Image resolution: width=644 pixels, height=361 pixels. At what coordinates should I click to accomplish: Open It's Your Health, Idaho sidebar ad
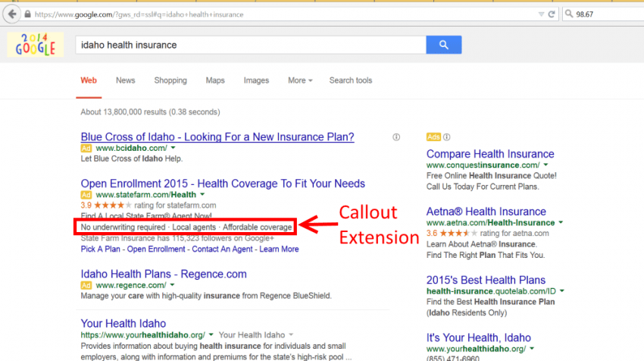pyautogui.click(x=479, y=337)
